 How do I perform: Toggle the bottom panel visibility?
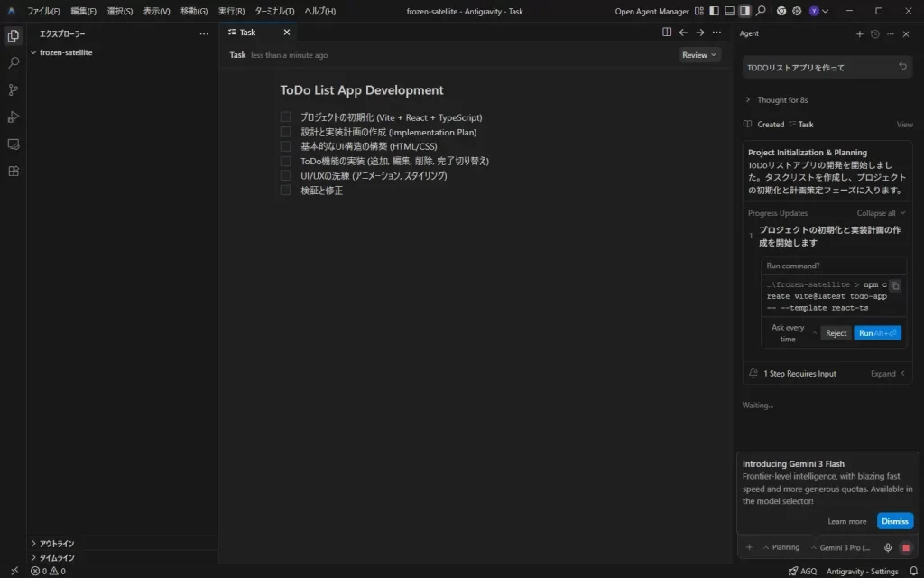(x=729, y=11)
